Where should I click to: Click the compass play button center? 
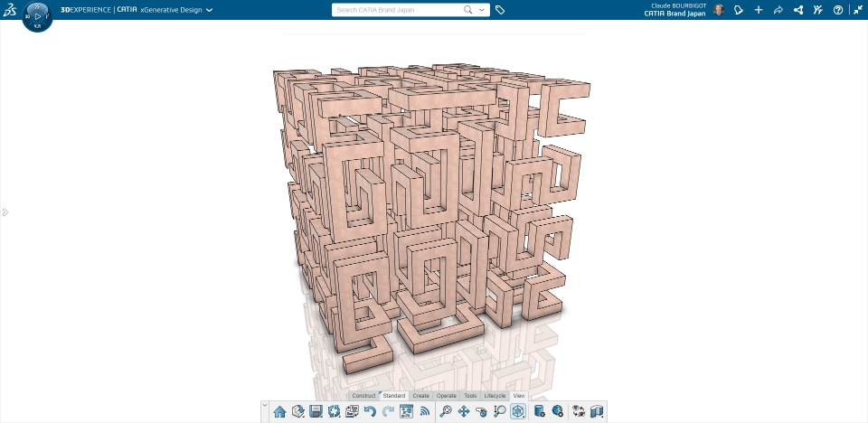point(38,16)
